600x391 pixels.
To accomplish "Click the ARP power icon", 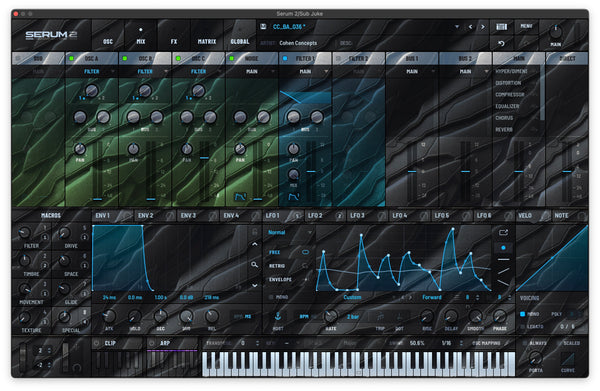I will [152, 343].
